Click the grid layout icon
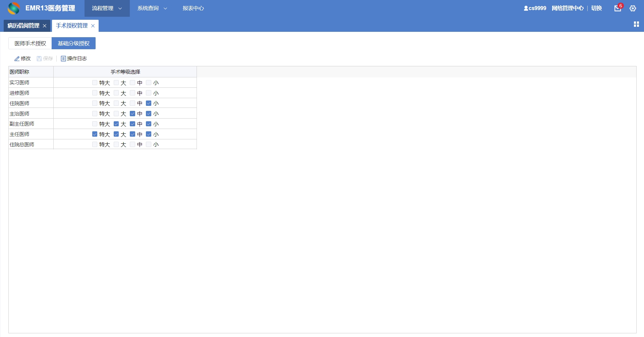Image resolution: width=644 pixels, height=337 pixels. click(636, 24)
